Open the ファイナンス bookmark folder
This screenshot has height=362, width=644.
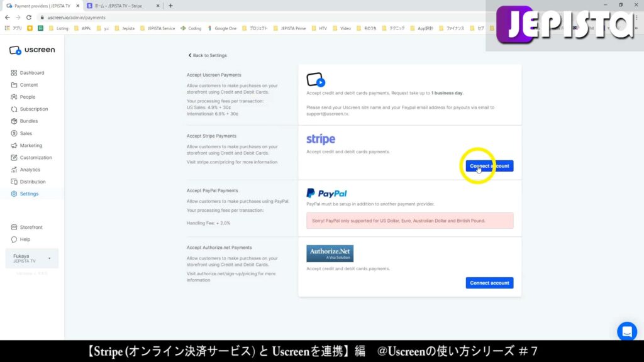pyautogui.click(x=452, y=28)
